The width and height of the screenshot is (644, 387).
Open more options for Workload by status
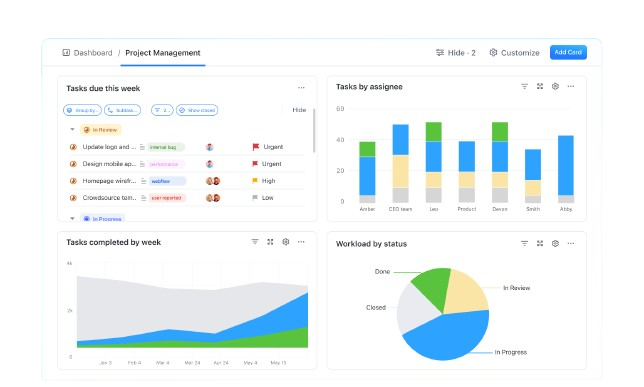point(571,243)
